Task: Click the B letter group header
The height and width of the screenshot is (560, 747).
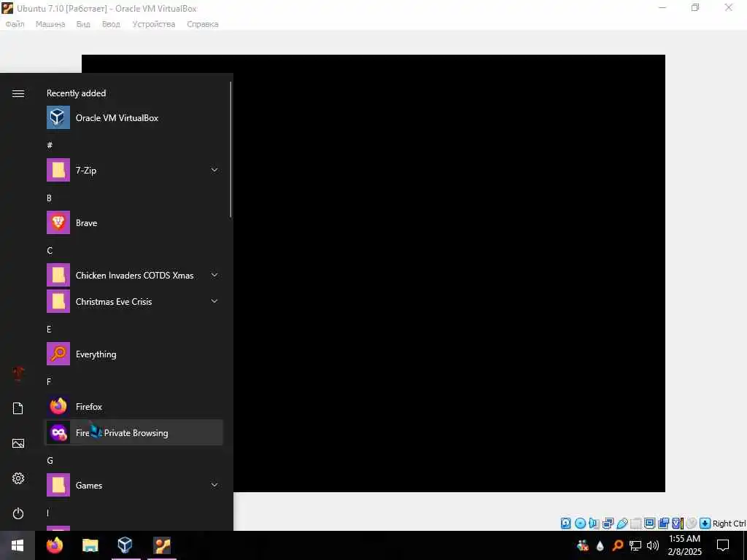Action: tap(49, 198)
